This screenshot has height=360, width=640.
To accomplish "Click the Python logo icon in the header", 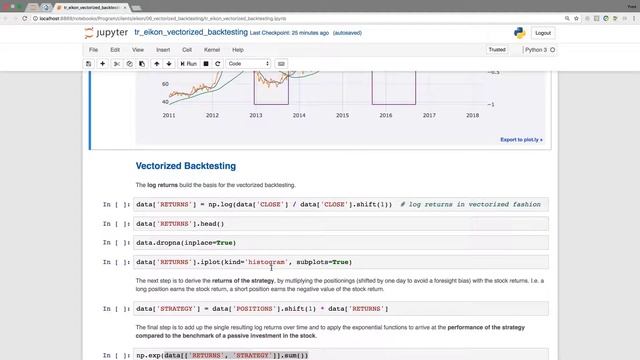I will pyautogui.click(x=520, y=33).
